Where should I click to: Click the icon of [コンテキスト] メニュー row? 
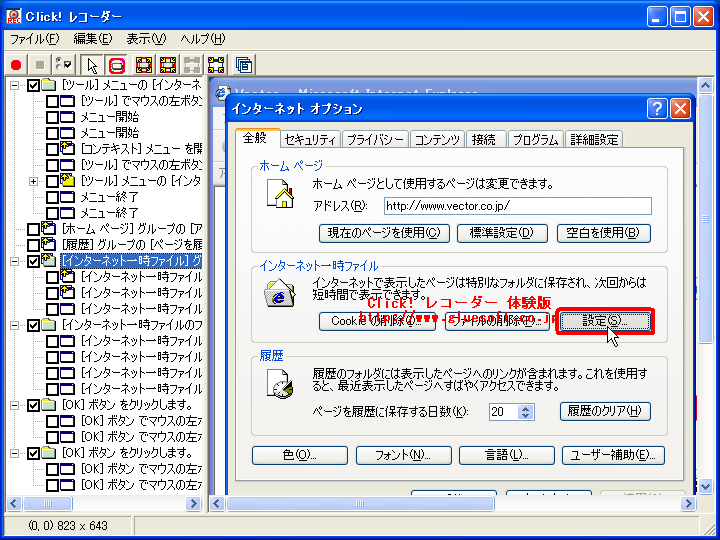68,149
